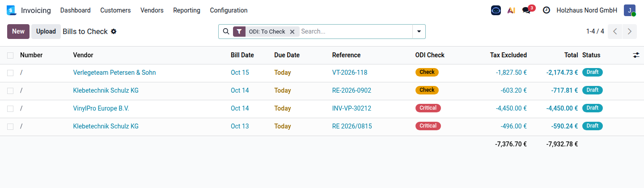
Task: Open the Dashboard menu
Action: pos(75,10)
